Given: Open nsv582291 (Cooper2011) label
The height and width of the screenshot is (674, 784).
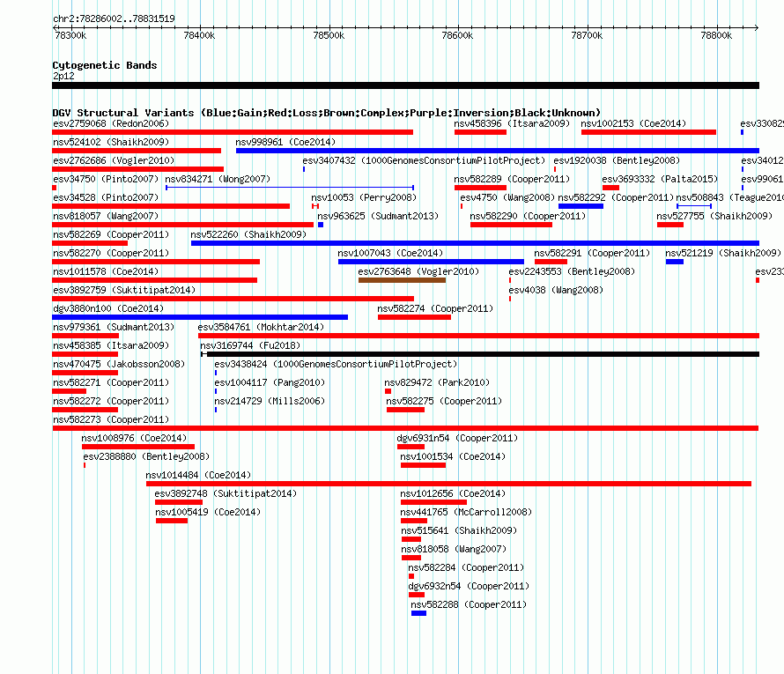Looking at the screenshot, I should click(x=593, y=253).
